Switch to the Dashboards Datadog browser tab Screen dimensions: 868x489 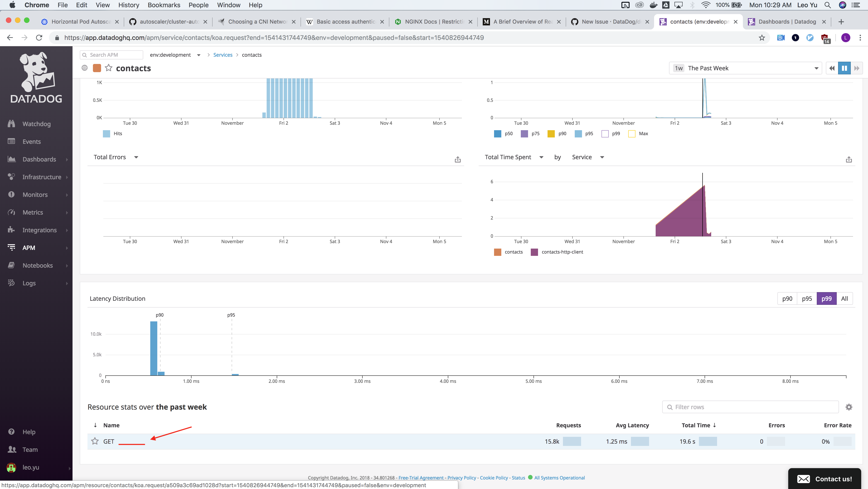(x=785, y=21)
